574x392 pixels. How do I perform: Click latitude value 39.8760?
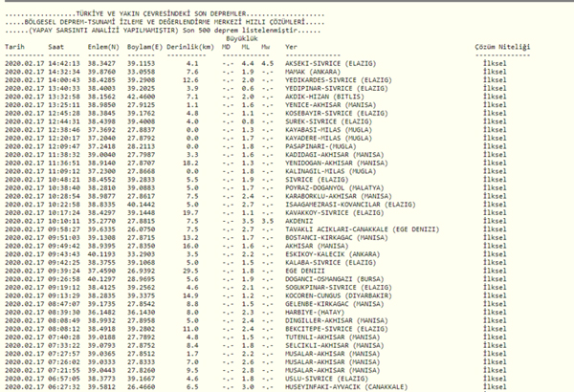[101, 72]
